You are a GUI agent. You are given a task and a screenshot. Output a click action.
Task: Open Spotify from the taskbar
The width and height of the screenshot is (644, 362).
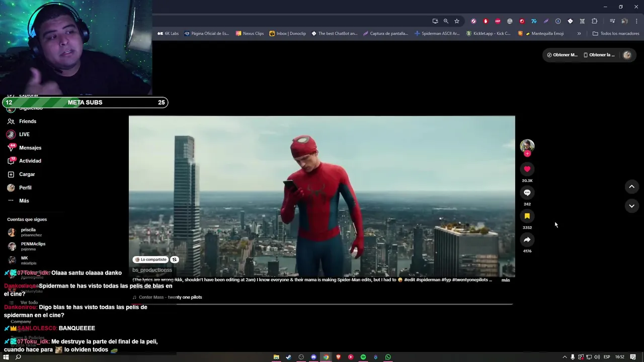coord(363,357)
